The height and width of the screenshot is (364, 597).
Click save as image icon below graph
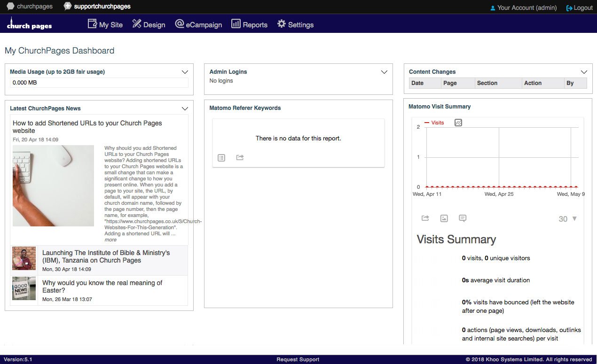444,218
